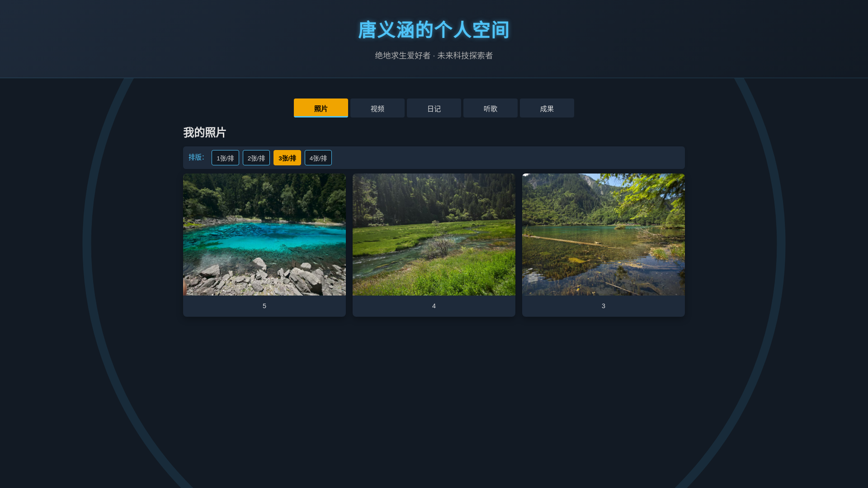868x488 pixels.
Task: Click the caption "3" under the third photo
Action: (604, 306)
